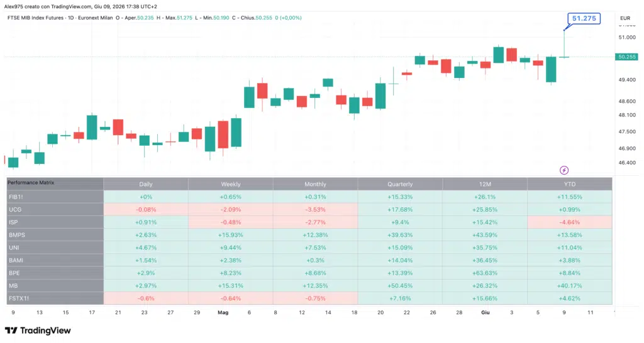The image size is (644, 343).
Task: Click the 49.400 price axis level
Action: (x=627, y=80)
